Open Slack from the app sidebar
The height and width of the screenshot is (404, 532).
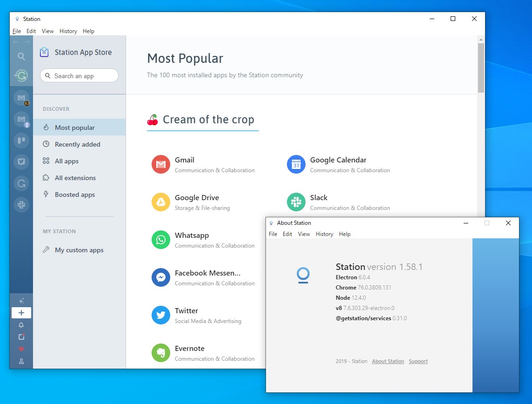pos(21,205)
